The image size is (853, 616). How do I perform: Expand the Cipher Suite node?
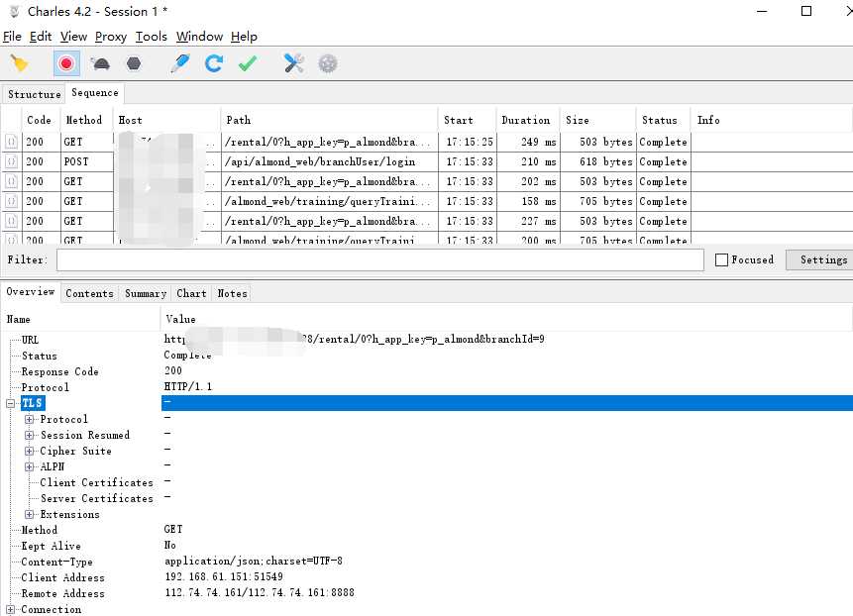[30, 451]
